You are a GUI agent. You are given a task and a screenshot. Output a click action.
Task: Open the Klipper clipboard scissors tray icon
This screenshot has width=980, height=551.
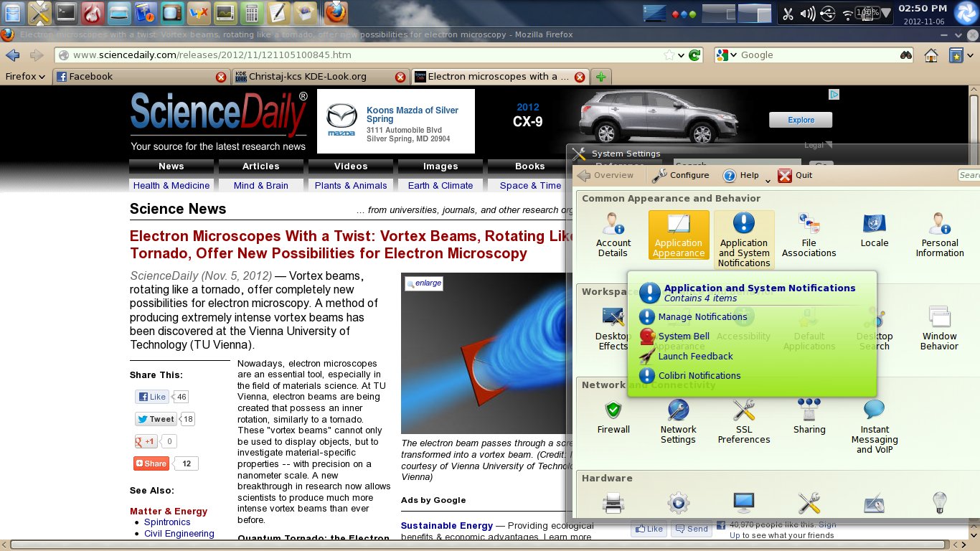(x=788, y=13)
